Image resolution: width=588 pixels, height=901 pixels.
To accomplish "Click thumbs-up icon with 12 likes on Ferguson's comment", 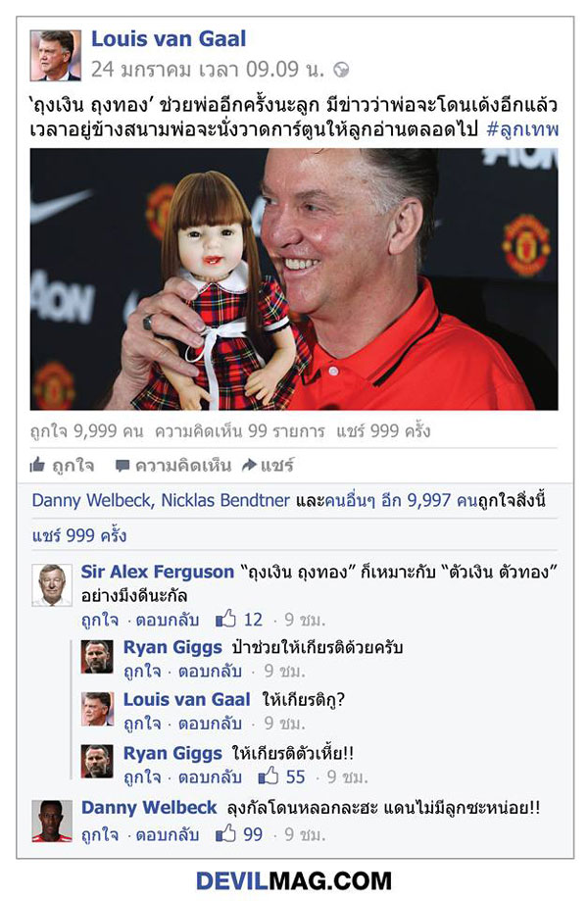I will click(x=225, y=619).
